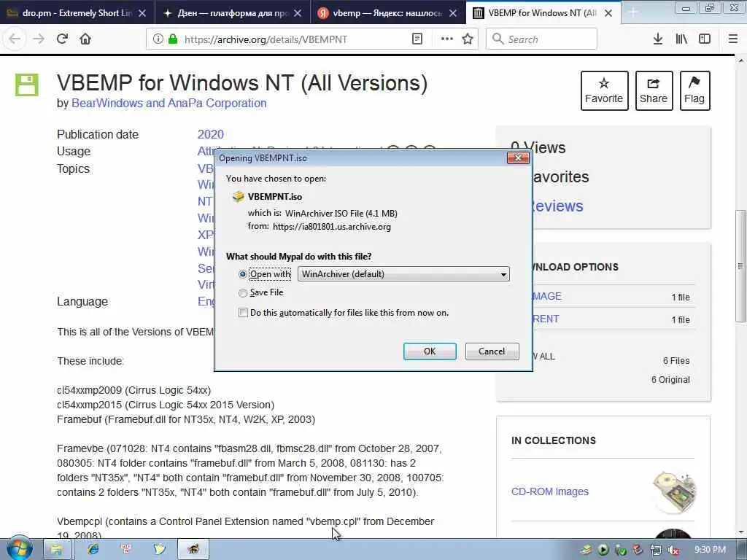Image resolution: width=747 pixels, height=560 pixels.
Task: Show the taskbar clock 9:30 PM
Action: click(710, 550)
